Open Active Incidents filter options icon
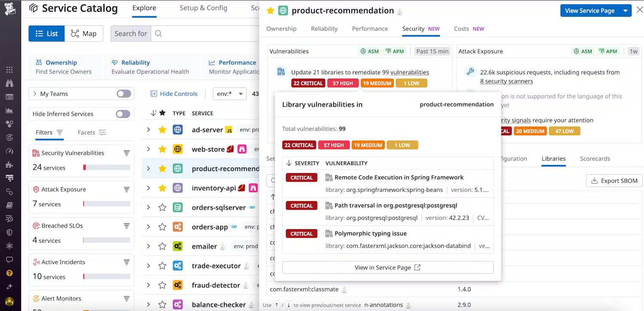Screen dimensions: 644x311 tap(127, 262)
